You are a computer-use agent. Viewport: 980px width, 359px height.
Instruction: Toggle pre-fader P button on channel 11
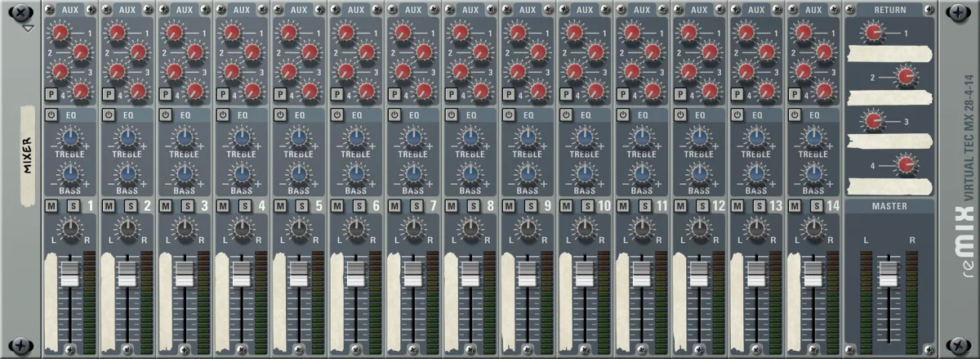pos(623,93)
